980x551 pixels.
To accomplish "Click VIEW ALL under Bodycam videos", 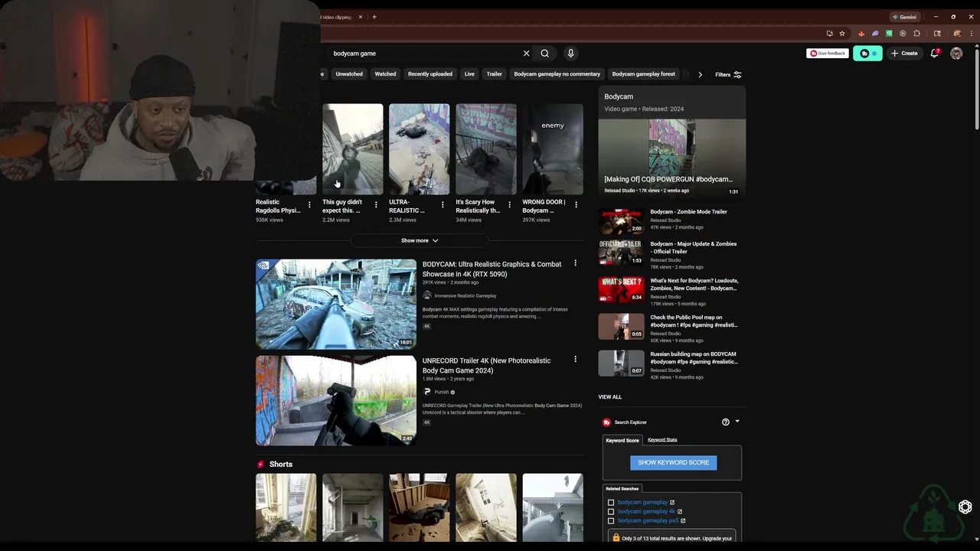I will (610, 397).
